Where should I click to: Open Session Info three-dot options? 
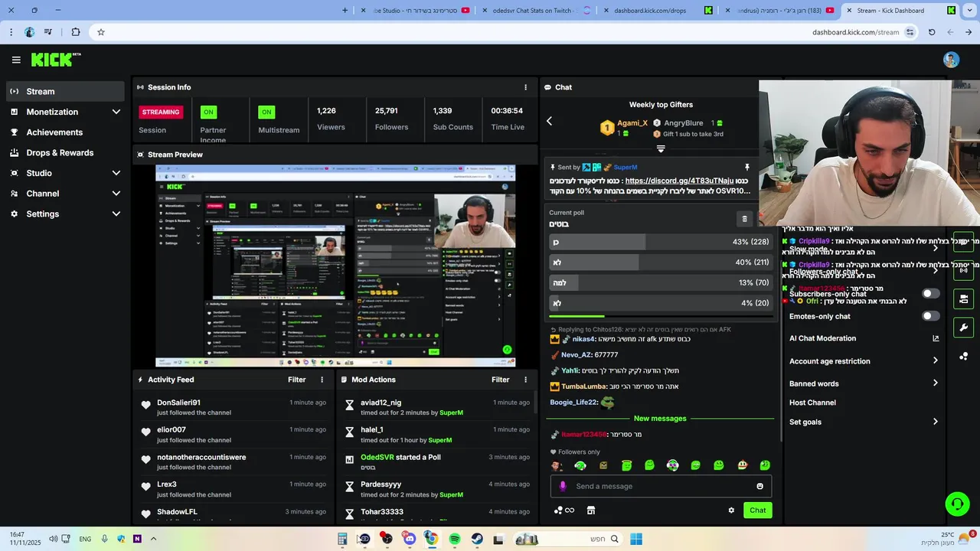525,87
